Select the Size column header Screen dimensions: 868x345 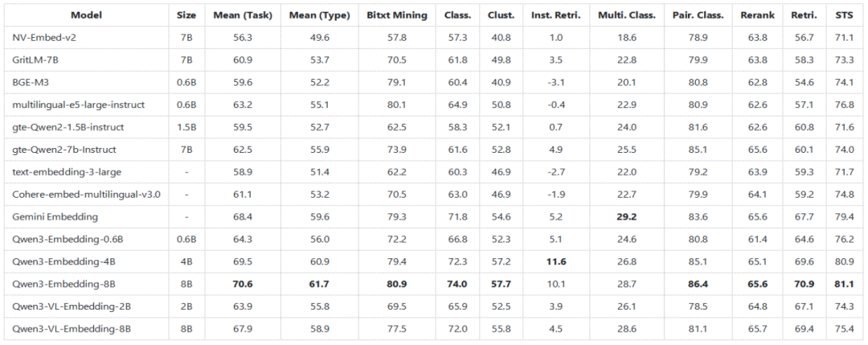click(186, 15)
